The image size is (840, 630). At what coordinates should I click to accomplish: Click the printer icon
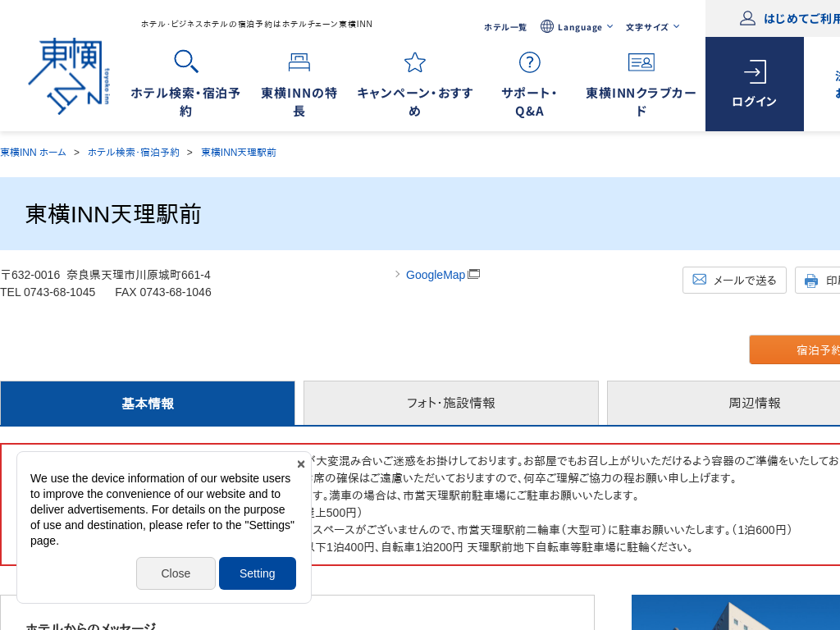click(811, 281)
